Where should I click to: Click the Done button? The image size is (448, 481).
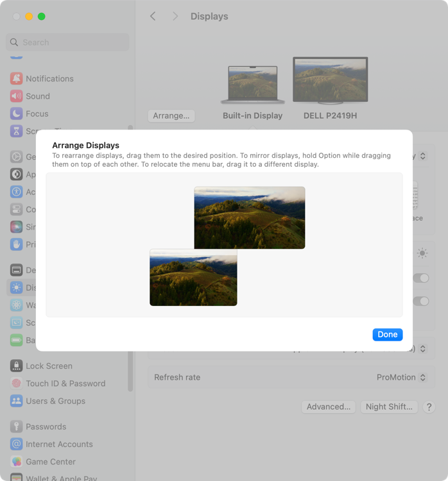[388, 334]
